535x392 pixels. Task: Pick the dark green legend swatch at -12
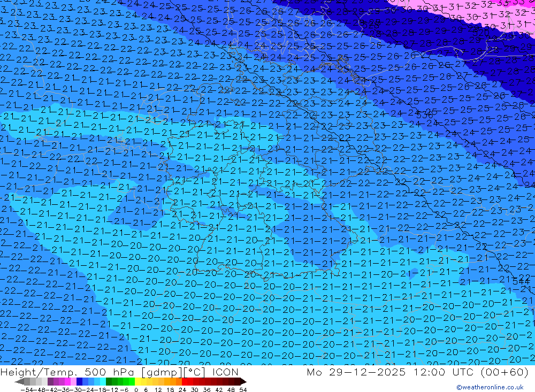[x=109, y=381]
